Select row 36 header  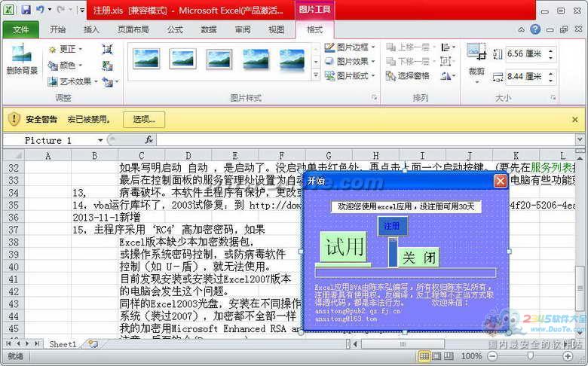click(x=14, y=218)
